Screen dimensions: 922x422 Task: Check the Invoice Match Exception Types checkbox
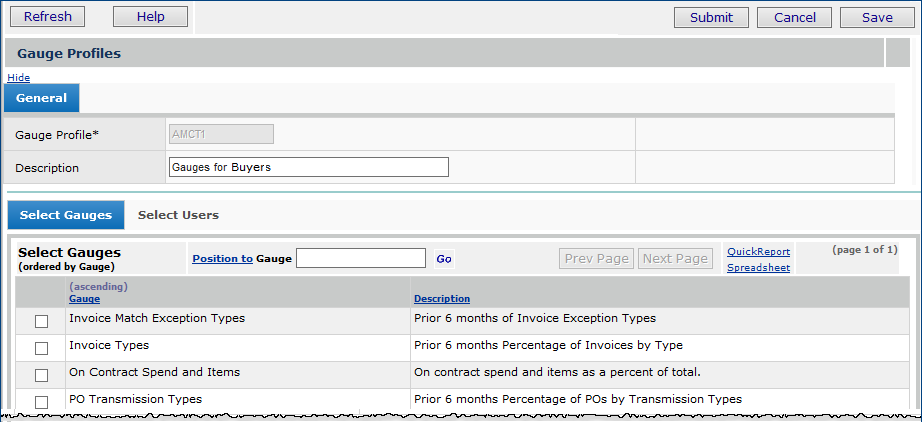click(41, 321)
